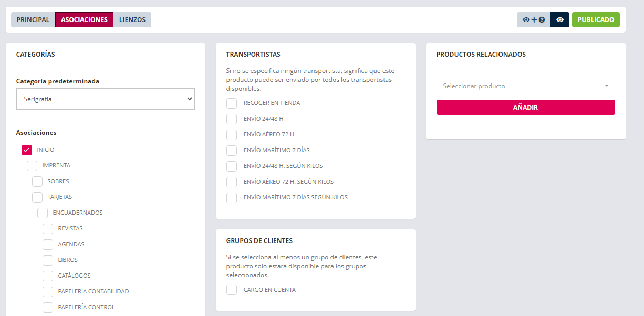
Task: Check the ENVÍO 24/48 H option
Action: tap(232, 119)
